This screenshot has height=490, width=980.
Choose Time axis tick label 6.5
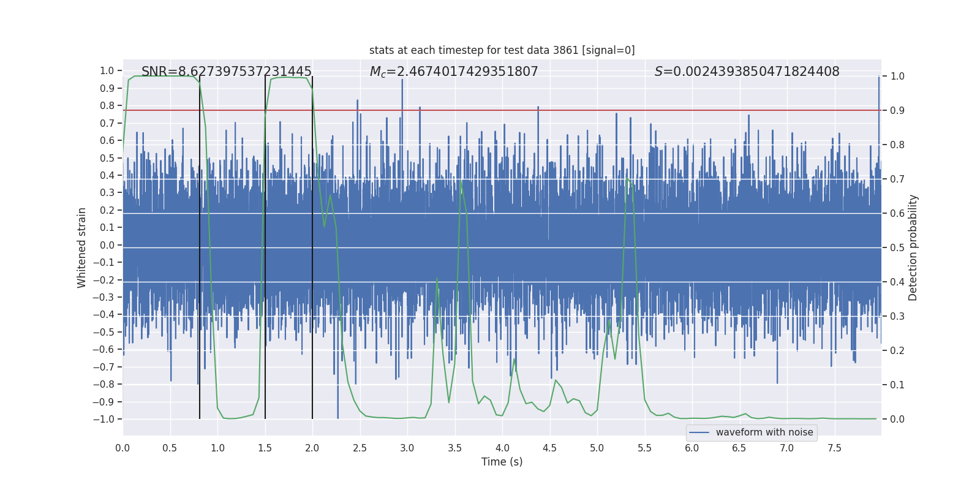pyautogui.click(x=739, y=448)
